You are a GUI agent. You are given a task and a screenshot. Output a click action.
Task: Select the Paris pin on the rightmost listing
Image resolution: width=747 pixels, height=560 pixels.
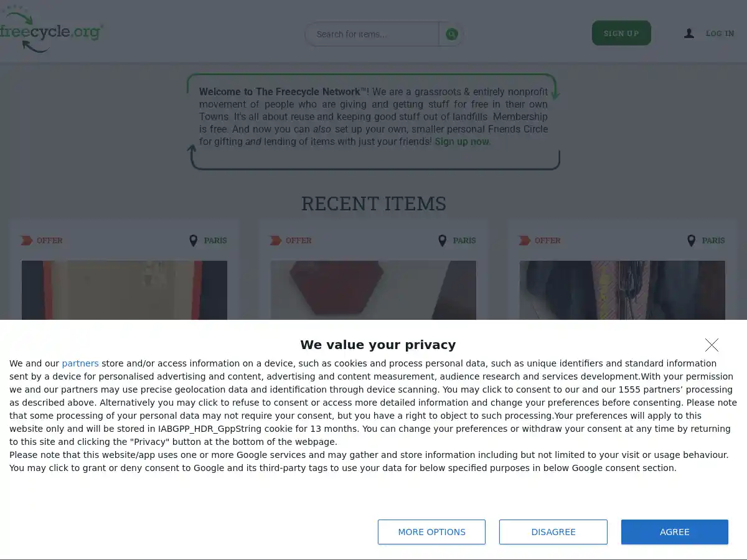click(x=691, y=240)
